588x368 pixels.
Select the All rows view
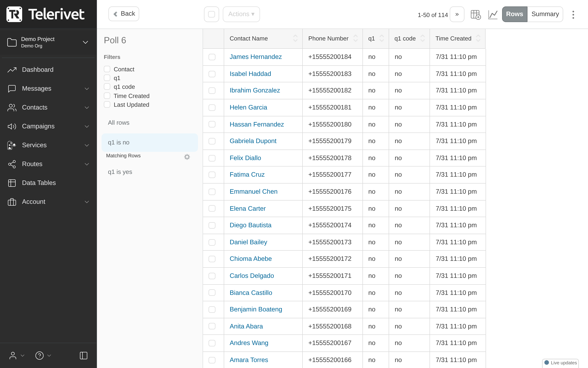click(150, 123)
